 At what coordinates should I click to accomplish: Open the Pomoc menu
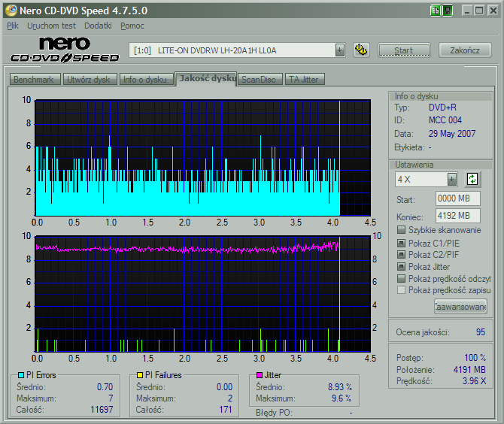[132, 26]
